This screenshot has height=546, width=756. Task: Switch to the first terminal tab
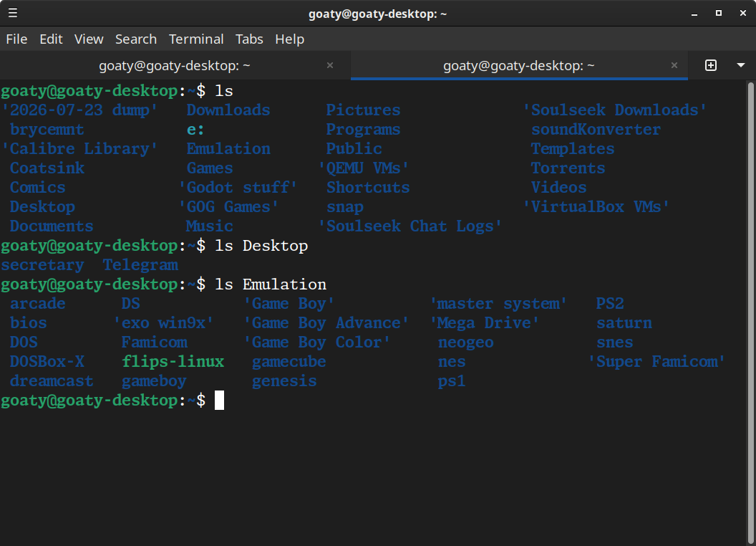tap(175, 65)
